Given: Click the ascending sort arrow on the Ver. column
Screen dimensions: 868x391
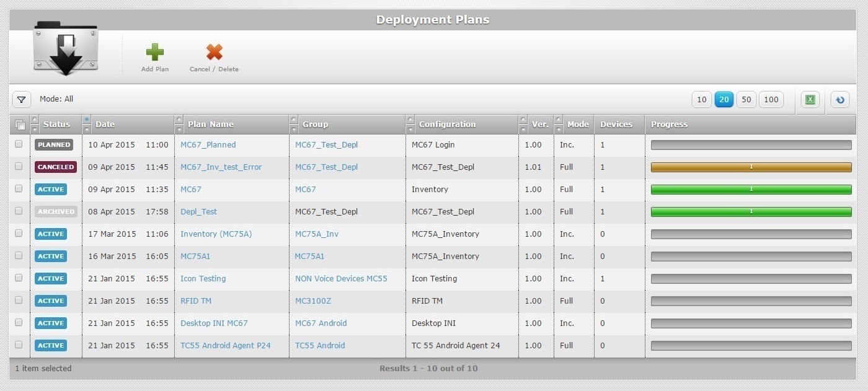Looking at the screenshot, I should pos(523,120).
